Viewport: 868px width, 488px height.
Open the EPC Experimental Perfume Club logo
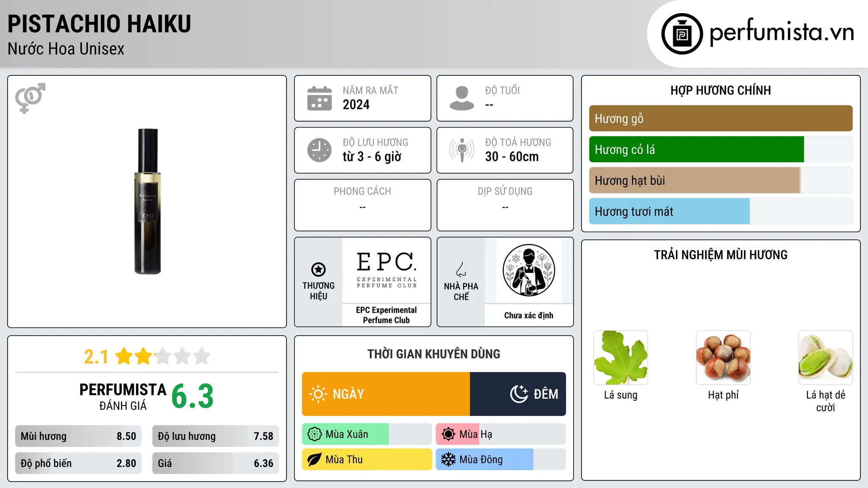coord(387,270)
